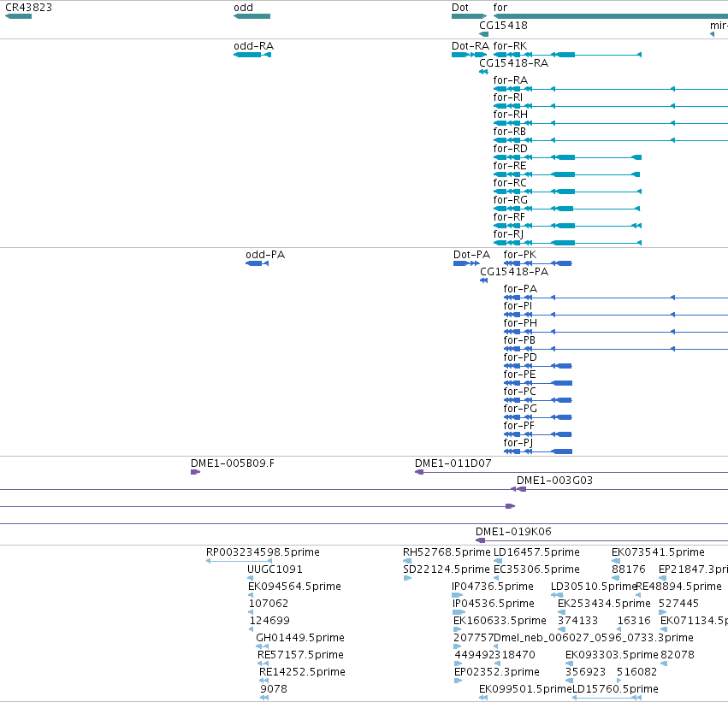Click the for-PA protein label
728x702 pixels.
pos(520,289)
